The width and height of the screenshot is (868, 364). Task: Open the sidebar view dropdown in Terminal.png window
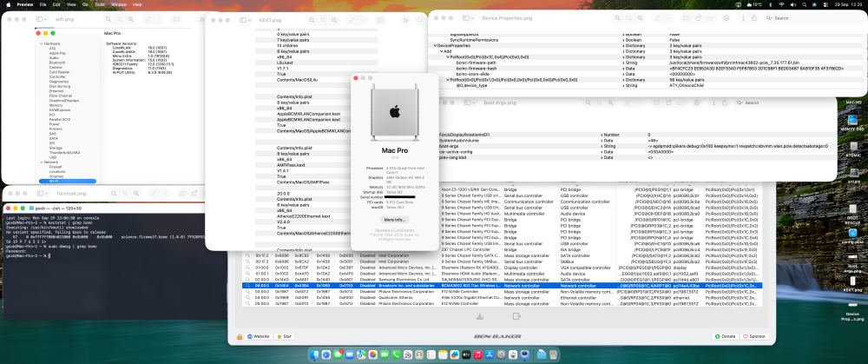click(x=42, y=194)
